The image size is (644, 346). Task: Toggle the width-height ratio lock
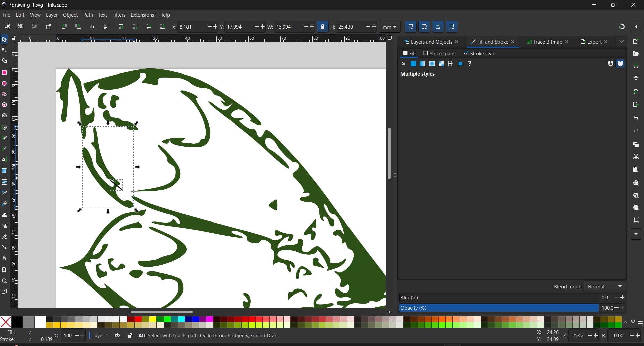323,27
